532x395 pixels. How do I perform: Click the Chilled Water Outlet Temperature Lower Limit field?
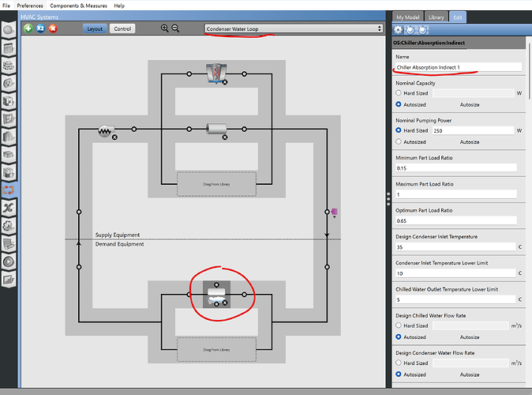point(455,299)
